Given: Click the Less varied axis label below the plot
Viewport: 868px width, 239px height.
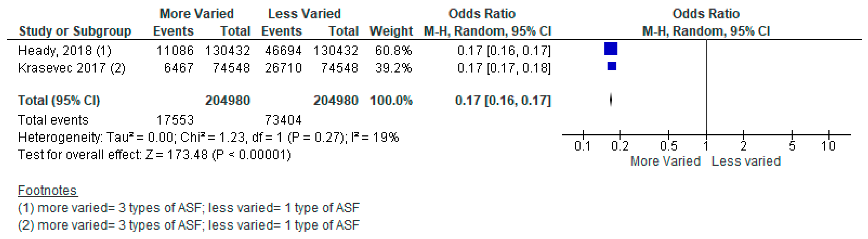Looking at the screenshot, I should [746, 161].
